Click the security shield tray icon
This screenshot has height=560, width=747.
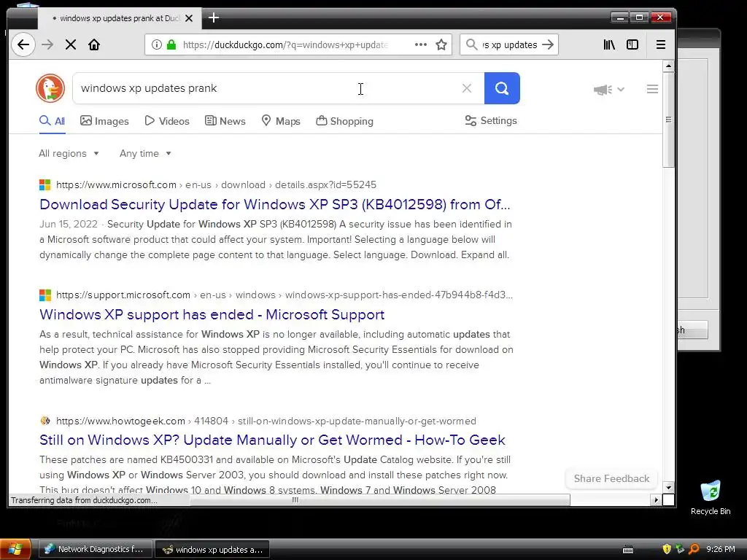[x=667, y=549]
